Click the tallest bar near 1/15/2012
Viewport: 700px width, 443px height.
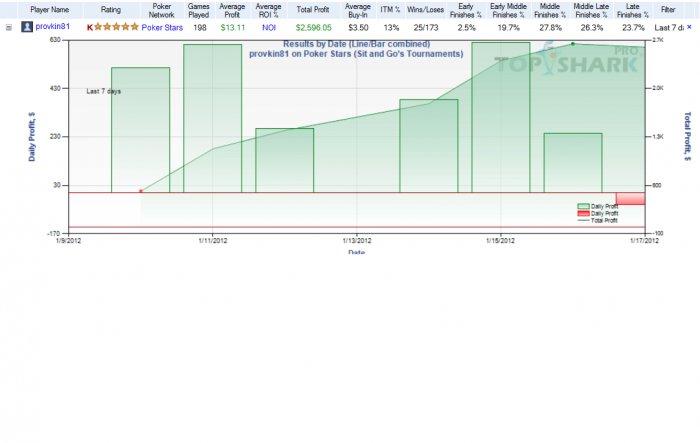pos(501,117)
